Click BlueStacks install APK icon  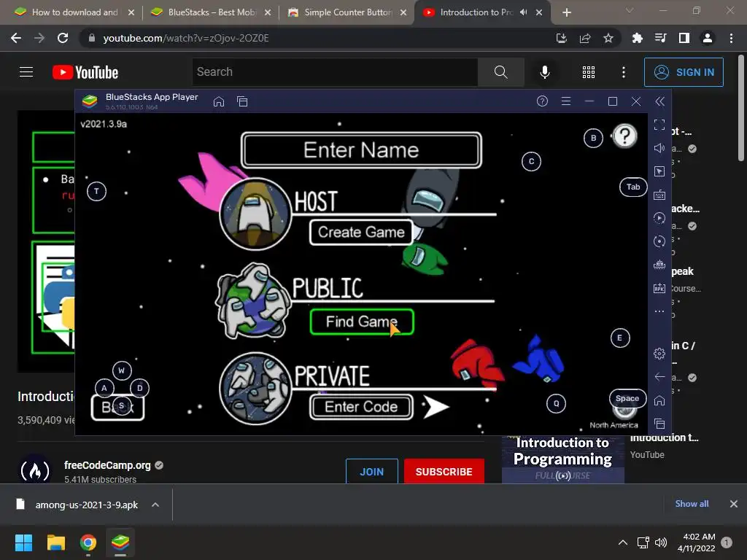(x=659, y=288)
